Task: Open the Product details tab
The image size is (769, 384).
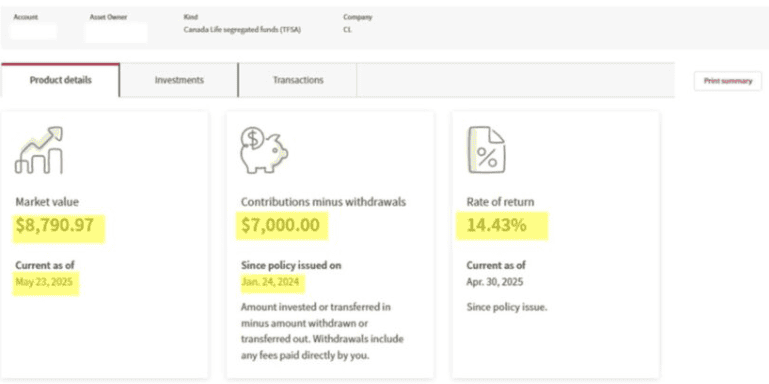Action: click(60, 80)
